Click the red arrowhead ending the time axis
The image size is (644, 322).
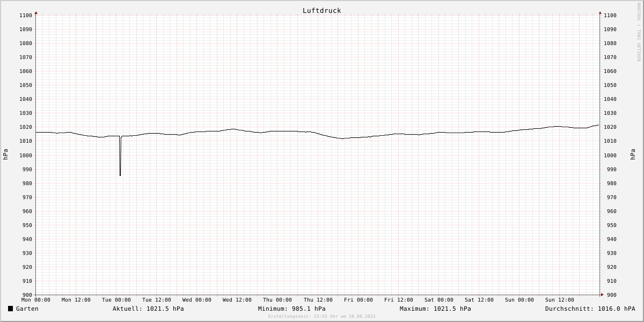point(602,295)
